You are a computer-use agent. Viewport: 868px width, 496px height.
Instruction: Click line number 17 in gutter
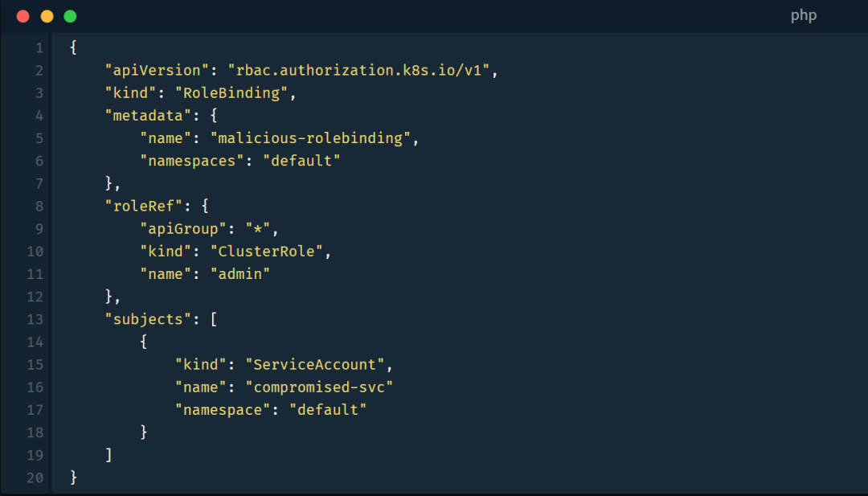(x=35, y=410)
